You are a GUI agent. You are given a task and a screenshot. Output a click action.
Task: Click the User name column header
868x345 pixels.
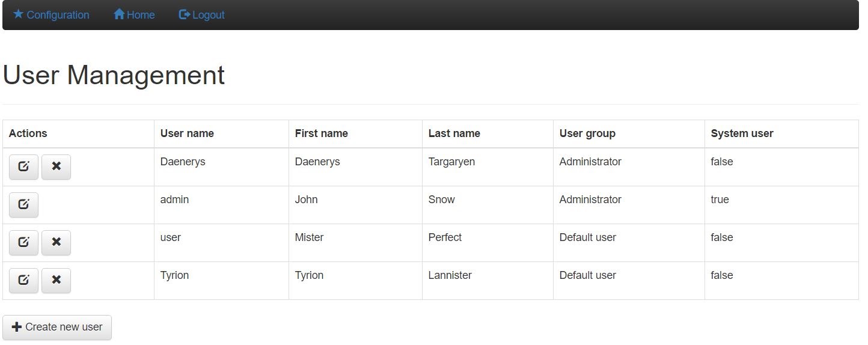click(x=187, y=133)
